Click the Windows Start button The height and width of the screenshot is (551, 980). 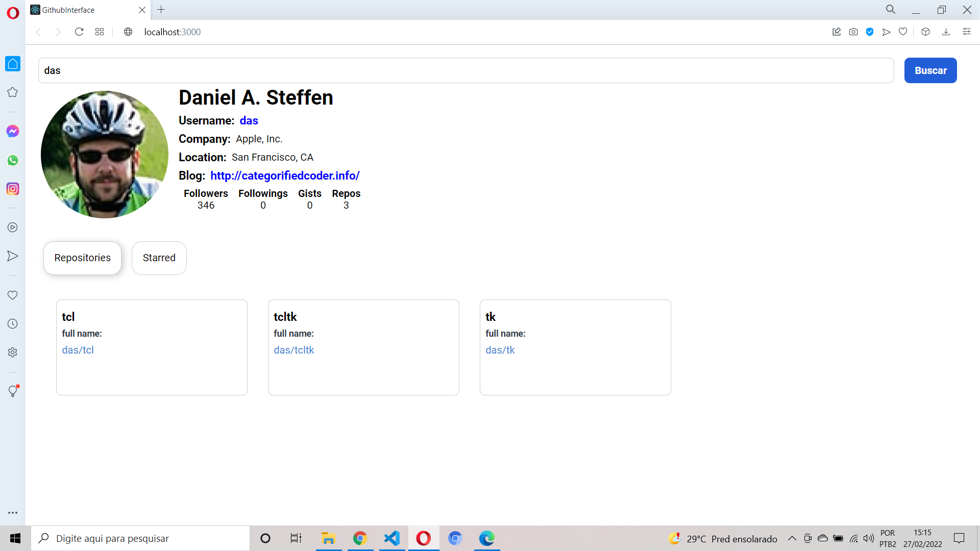[15, 538]
